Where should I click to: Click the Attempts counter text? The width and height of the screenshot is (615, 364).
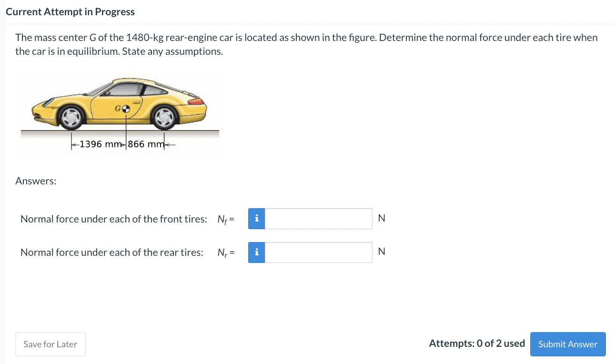[476, 343]
